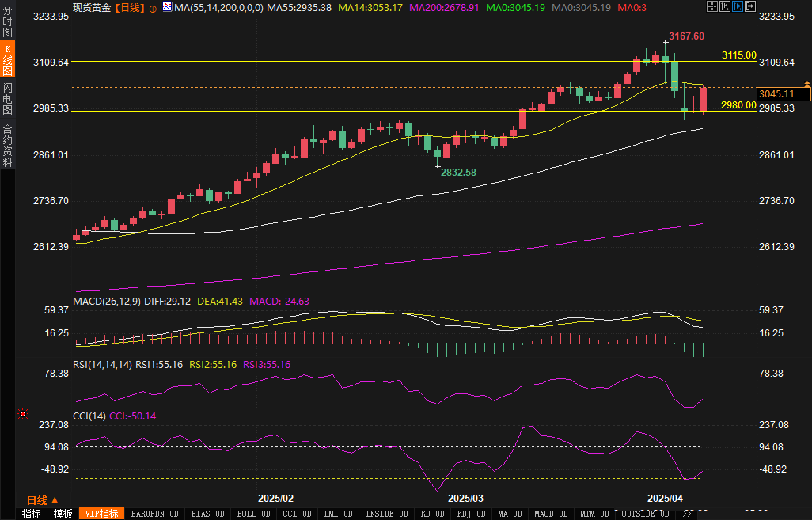Viewport: 812px width, 520px height.
Task: Click the panel arrow icon at top right
Action: click(750, 7)
